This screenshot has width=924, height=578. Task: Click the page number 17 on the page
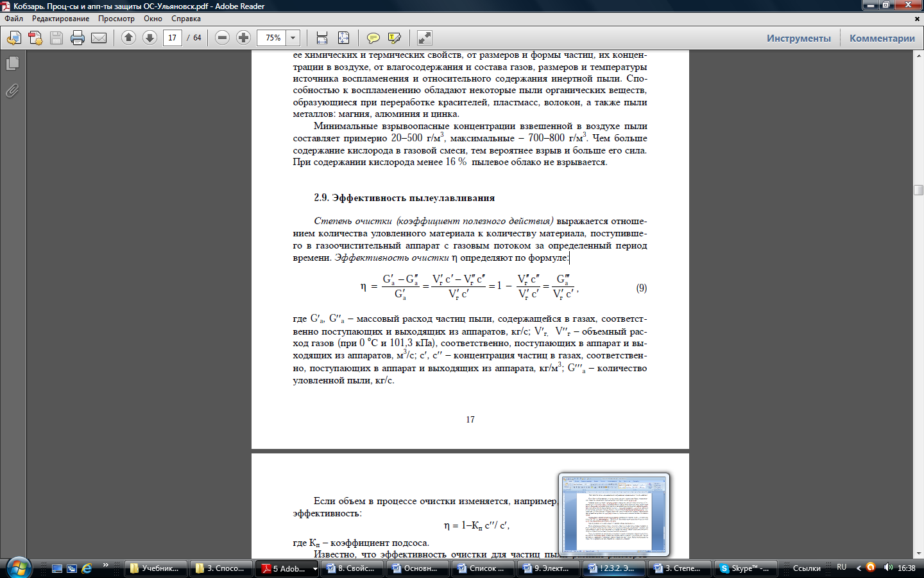click(470, 419)
